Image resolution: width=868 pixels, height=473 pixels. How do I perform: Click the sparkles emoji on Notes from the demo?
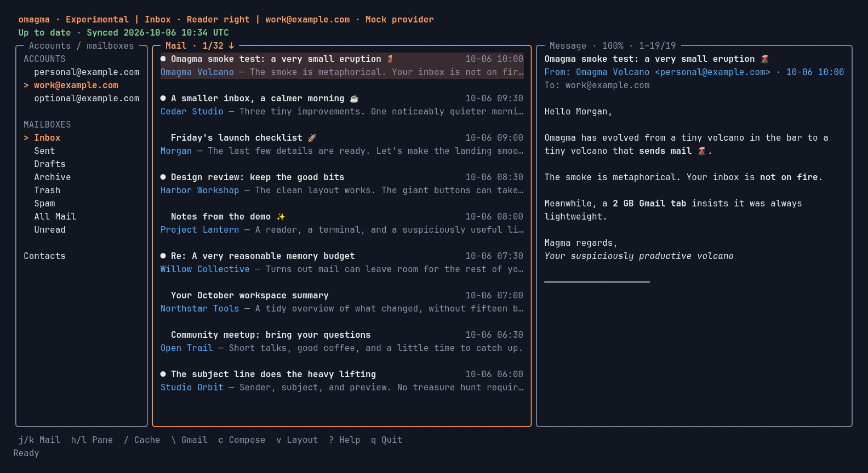(x=281, y=217)
